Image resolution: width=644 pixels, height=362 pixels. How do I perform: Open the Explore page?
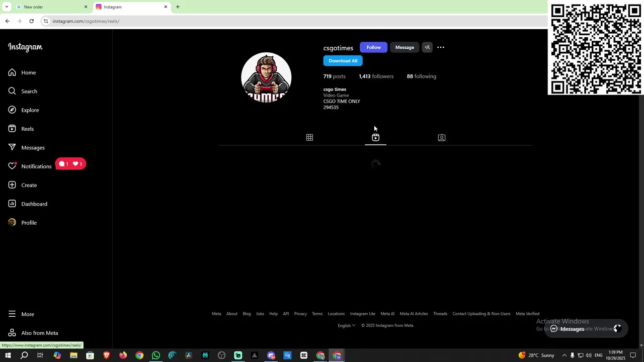(24, 110)
